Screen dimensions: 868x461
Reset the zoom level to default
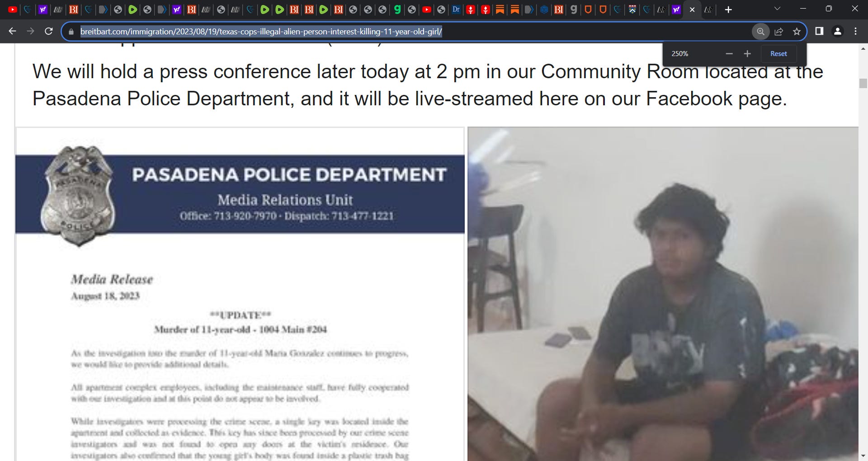[778, 53]
